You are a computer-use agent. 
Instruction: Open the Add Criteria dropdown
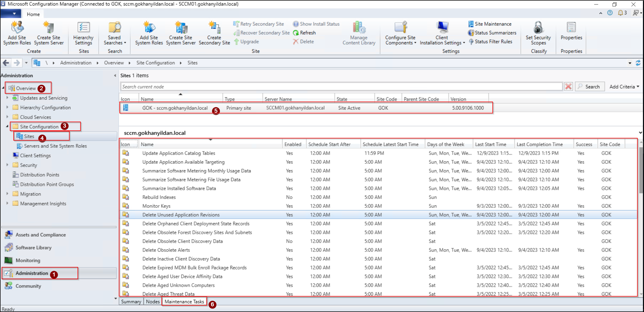tap(624, 87)
